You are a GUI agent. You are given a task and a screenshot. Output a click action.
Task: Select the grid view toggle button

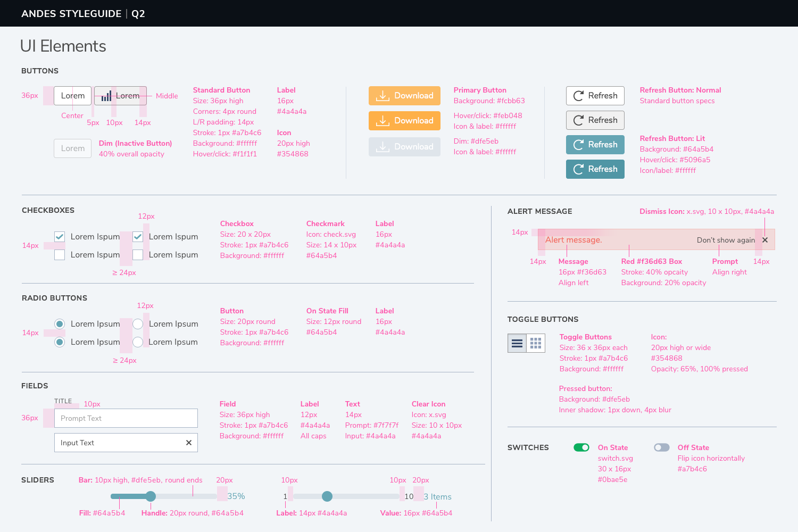click(536, 344)
